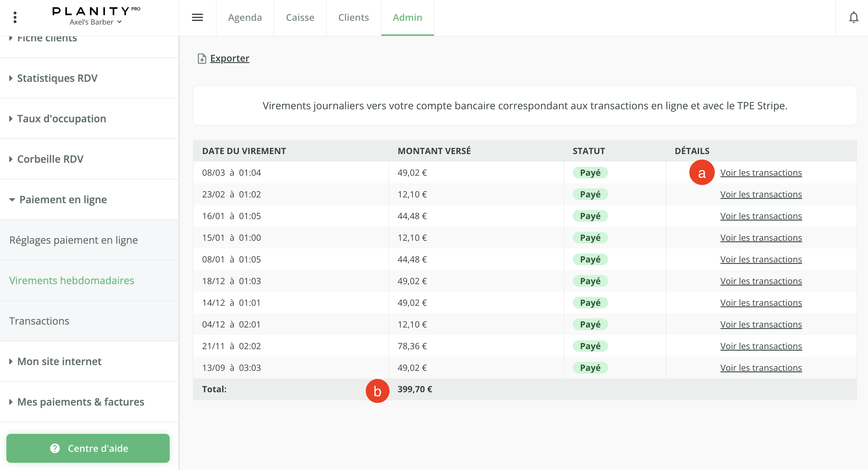Open the Centre d'aide button

[88, 448]
